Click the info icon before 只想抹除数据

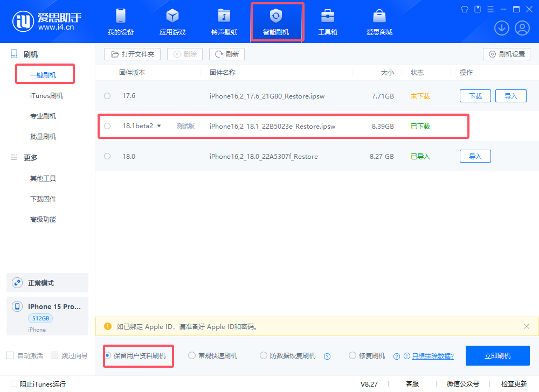coord(406,356)
